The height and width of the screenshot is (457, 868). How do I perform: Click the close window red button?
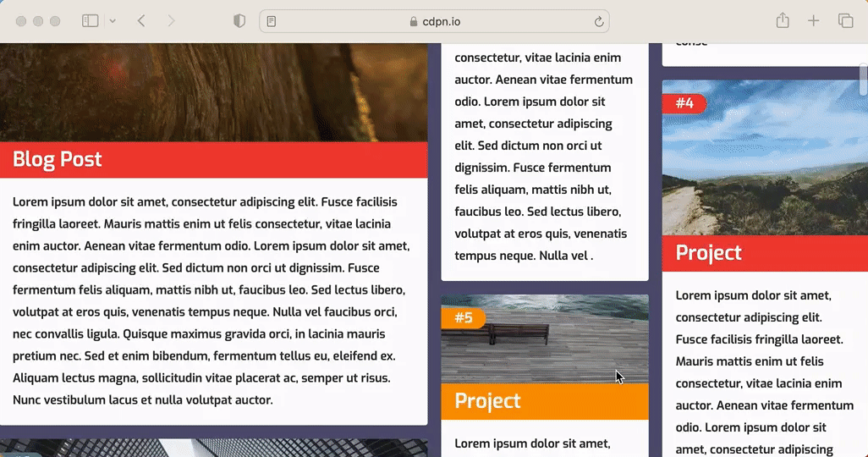coord(21,21)
